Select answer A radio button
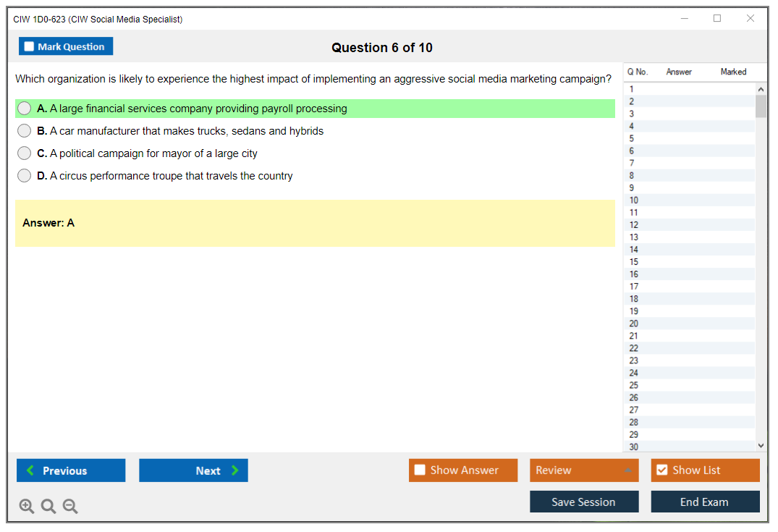The height and width of the screenshot is (532, 778). tap(25, 109)
